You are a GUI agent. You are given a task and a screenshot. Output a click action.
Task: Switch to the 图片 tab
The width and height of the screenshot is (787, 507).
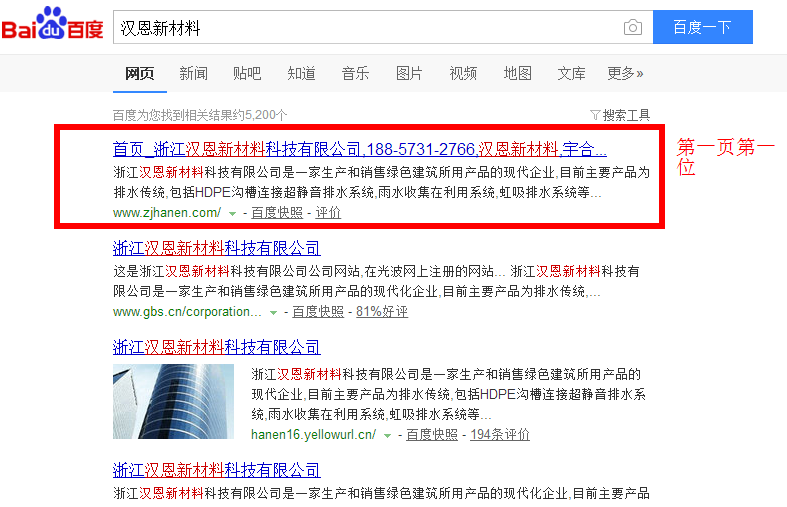pos(409,73)
